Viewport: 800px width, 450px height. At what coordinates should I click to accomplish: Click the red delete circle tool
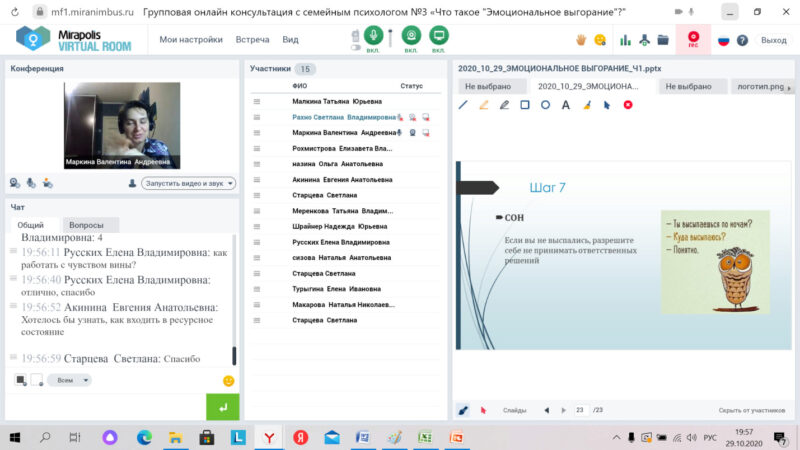628,105
